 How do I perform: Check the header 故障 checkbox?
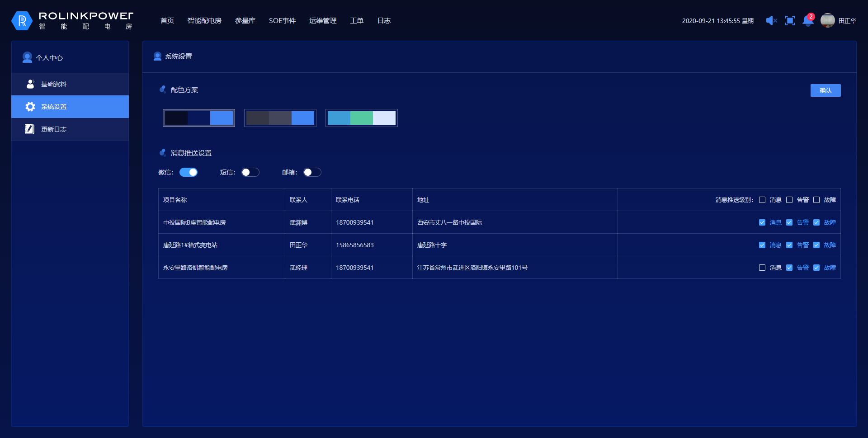click(816, 200)
